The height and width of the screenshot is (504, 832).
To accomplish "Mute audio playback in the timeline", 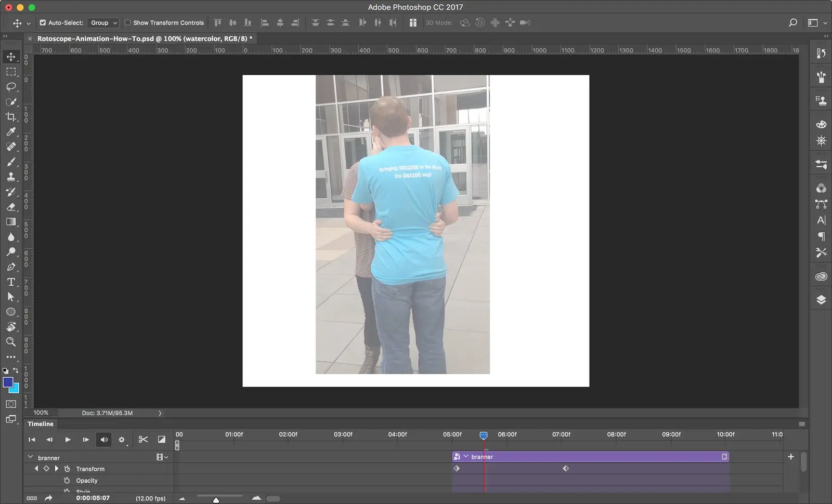I will click(x=103, y=439).
